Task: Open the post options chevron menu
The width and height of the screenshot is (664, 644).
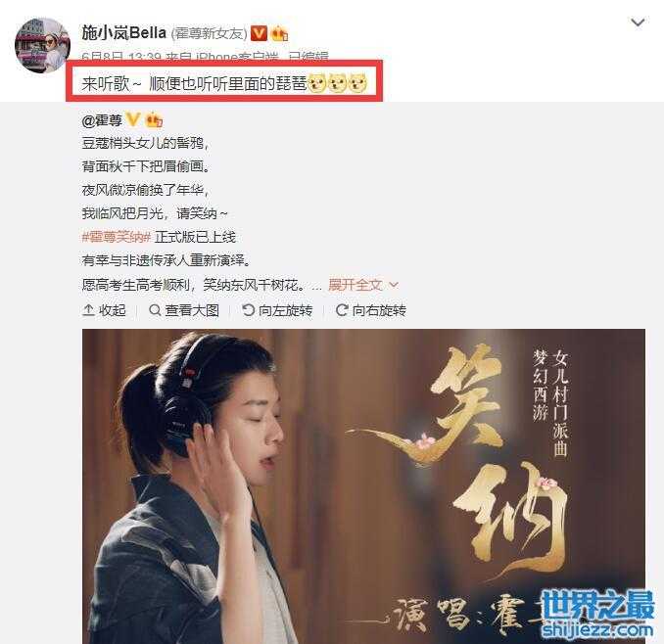Action: [638, 23]
